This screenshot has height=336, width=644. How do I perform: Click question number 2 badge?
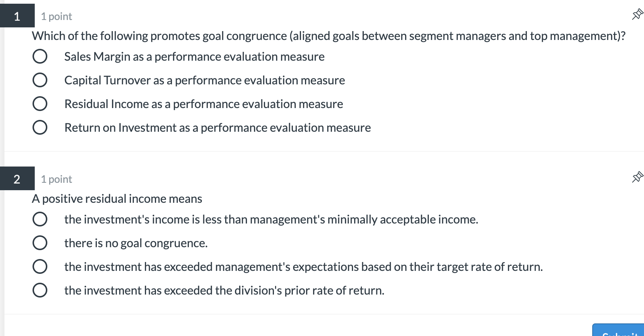point(17,179)
